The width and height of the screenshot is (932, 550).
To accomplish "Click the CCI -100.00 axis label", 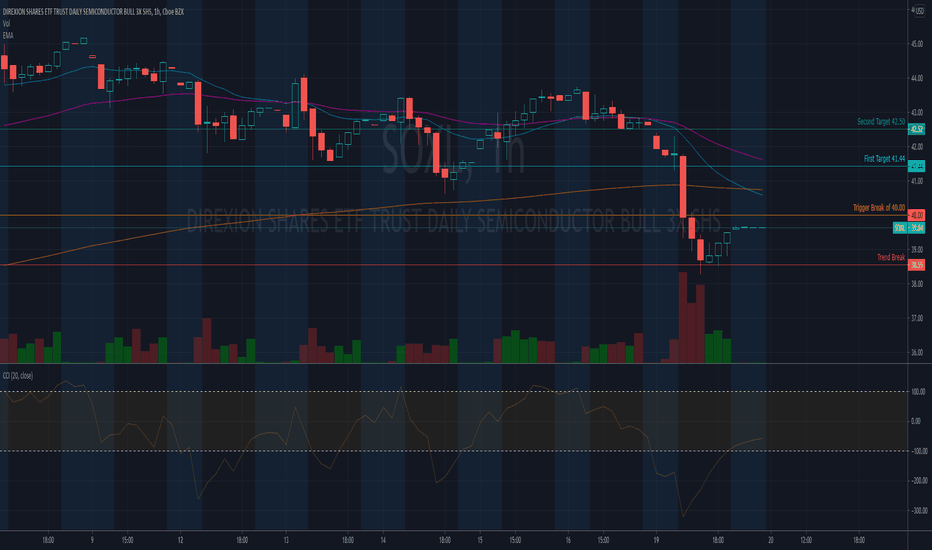I will click(x=920, y=451).
